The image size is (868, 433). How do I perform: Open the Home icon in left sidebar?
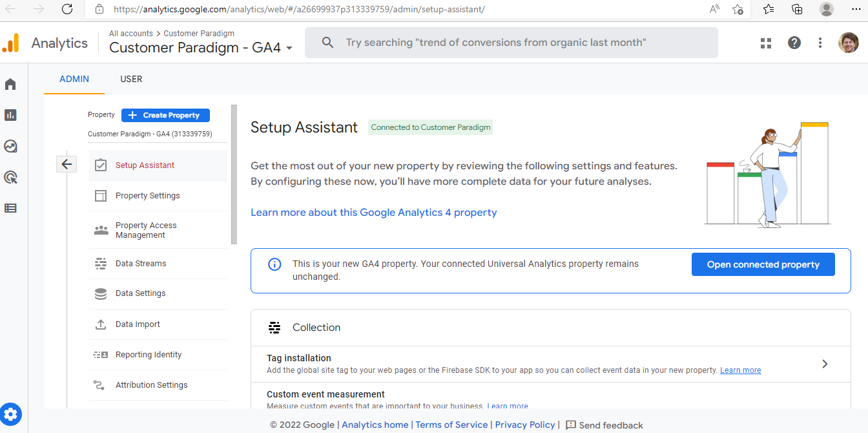pos(10,84)
